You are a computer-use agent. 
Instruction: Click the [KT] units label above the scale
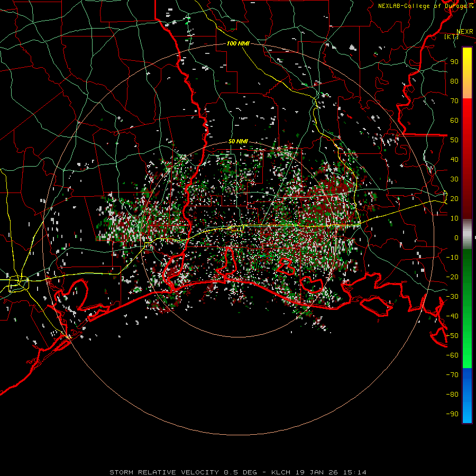point(451,37)
